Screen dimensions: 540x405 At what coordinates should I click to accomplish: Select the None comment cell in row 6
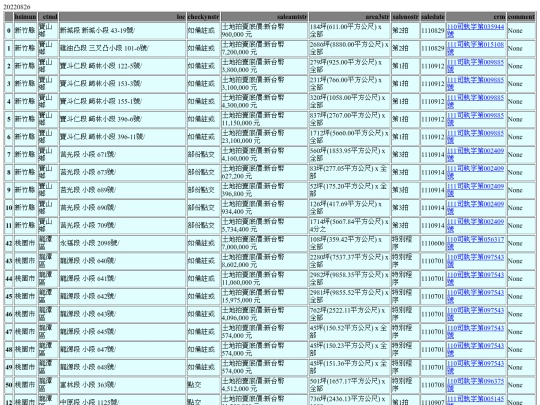521,137
